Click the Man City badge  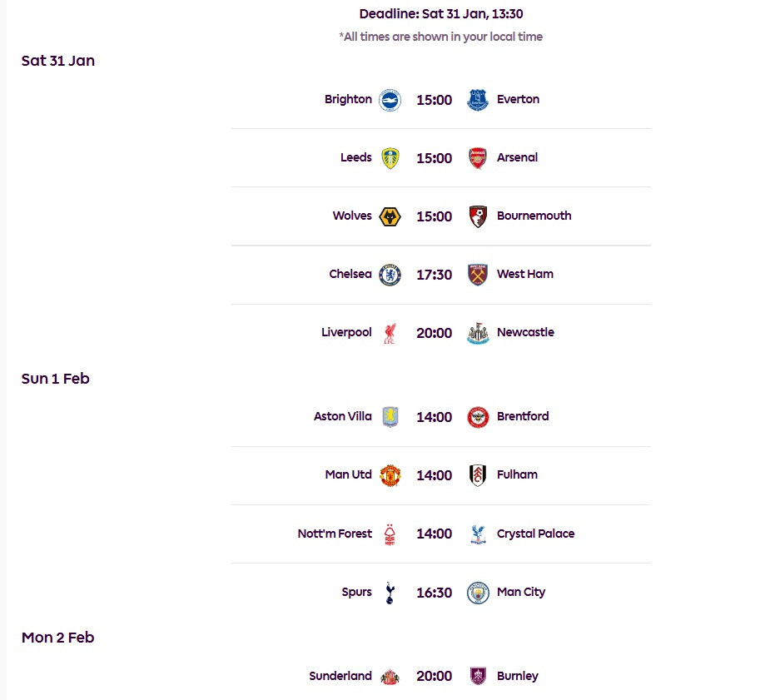477,593
